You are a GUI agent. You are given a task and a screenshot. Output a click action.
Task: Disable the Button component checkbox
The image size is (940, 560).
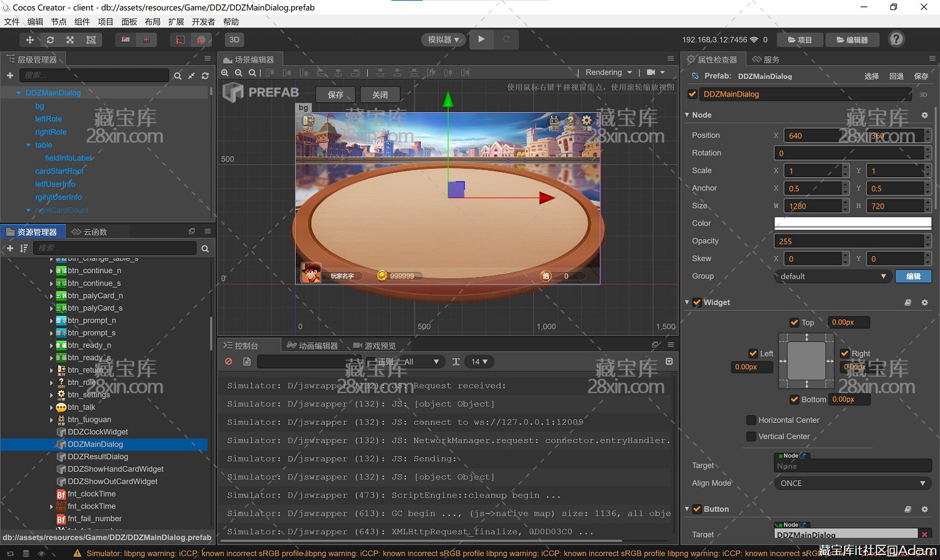(697, 509)
